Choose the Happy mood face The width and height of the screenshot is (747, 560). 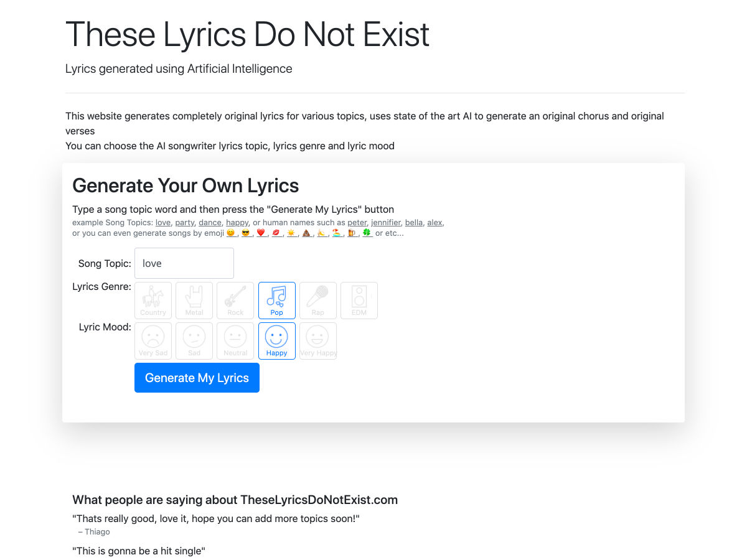click(x=277, y=341)
